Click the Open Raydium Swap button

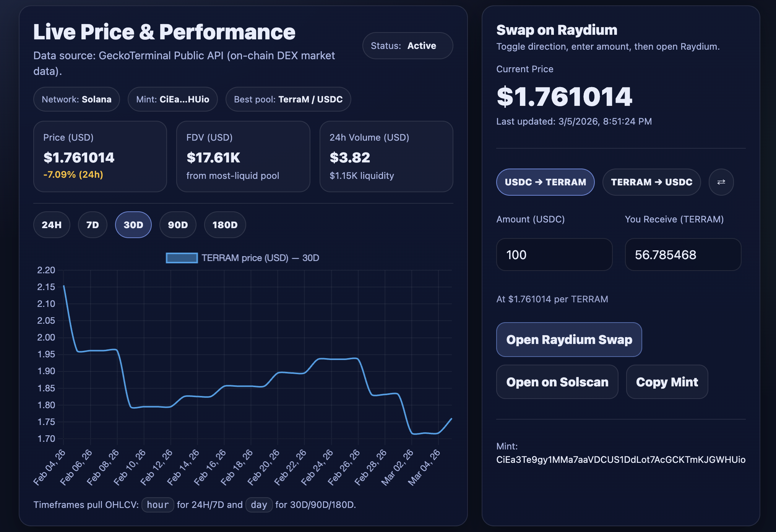pyautogui.click(x=569, y=339)
